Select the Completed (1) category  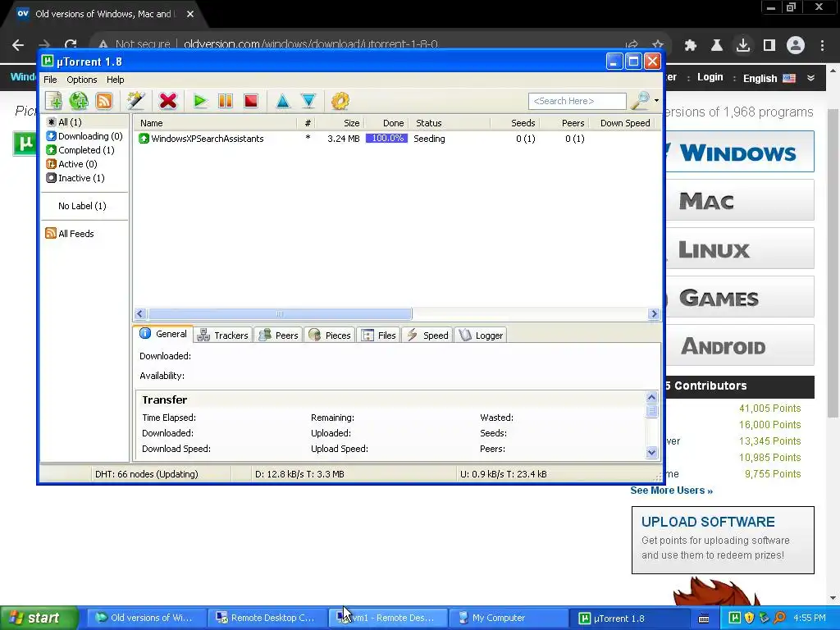point(80,150)
